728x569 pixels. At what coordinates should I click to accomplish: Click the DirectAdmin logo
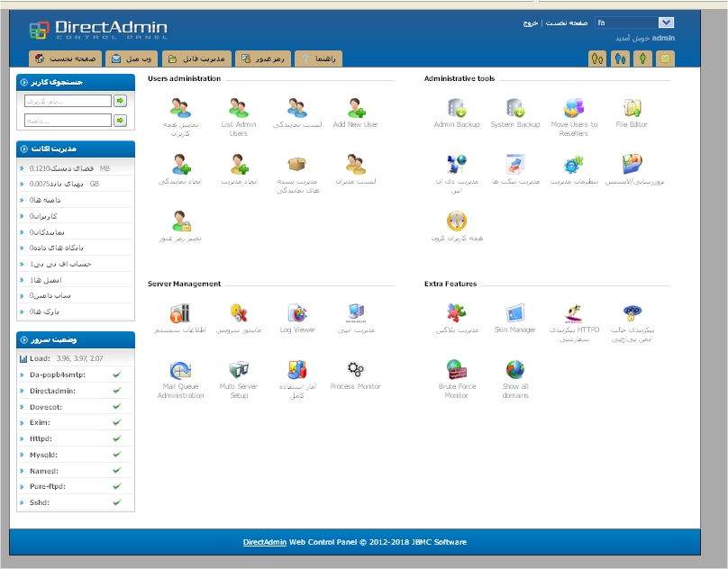(x=98, y=30)
